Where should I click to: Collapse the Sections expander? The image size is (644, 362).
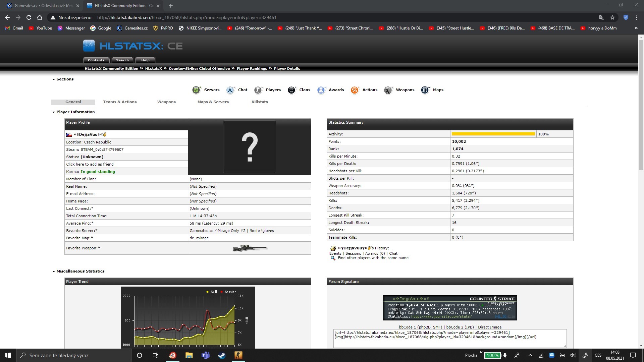coord(54,79)
